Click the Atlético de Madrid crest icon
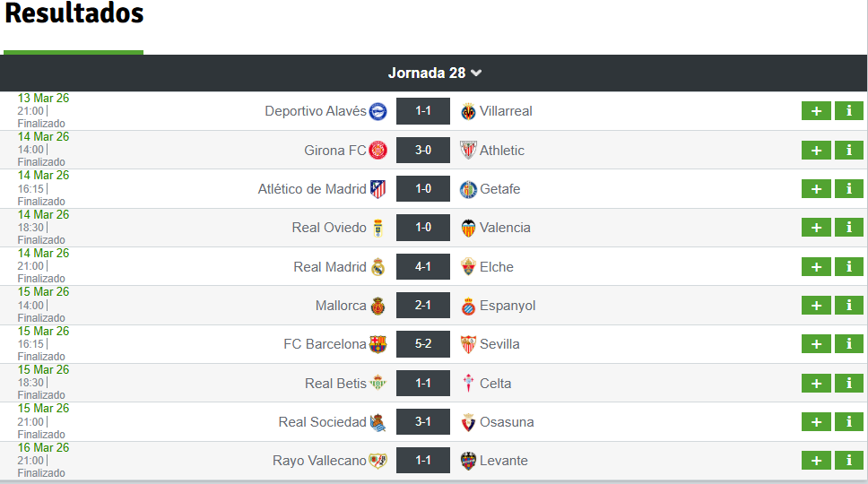 378,189
